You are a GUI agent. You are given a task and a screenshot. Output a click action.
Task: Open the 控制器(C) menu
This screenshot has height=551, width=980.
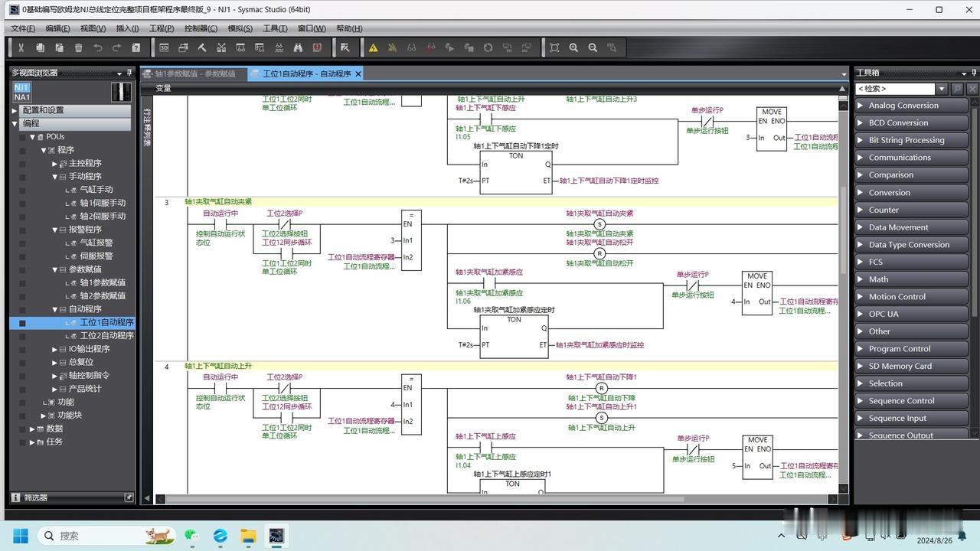tap(201, 28)
